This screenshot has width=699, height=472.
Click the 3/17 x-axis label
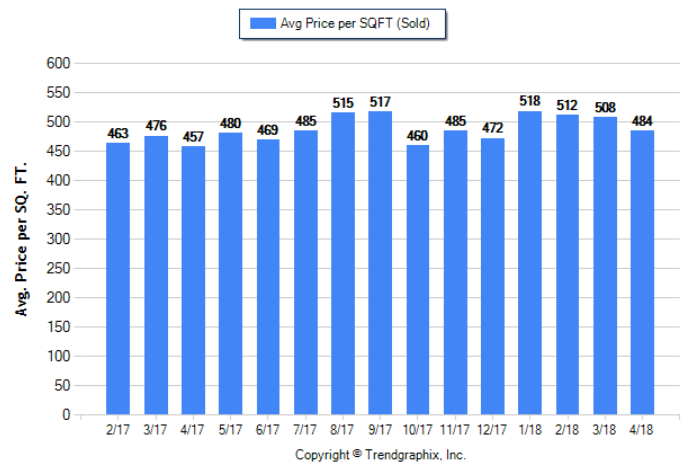point(155,430)
